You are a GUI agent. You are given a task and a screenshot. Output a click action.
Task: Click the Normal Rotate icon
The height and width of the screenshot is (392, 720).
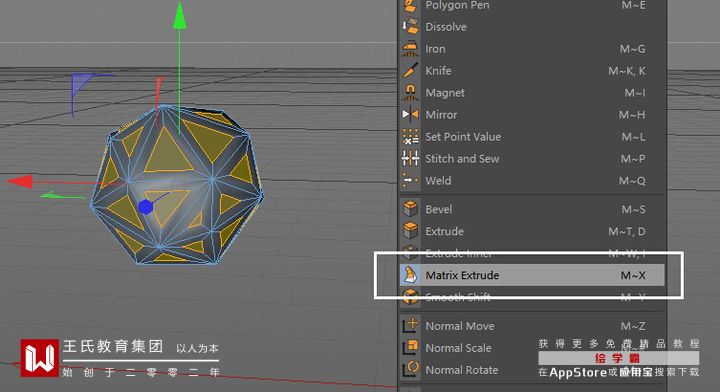[x=410, y=370]
